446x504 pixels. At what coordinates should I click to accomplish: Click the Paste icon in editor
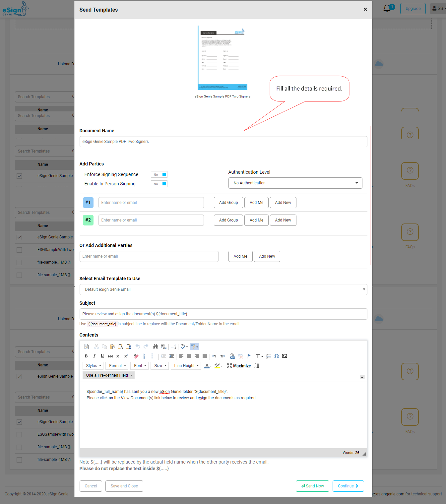(112, 346)
